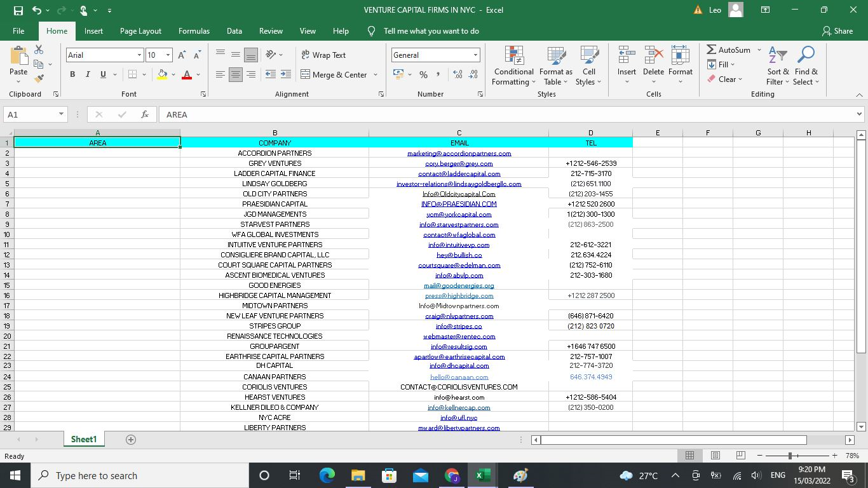Apply Percent Style number format

[x=423, y=74]
